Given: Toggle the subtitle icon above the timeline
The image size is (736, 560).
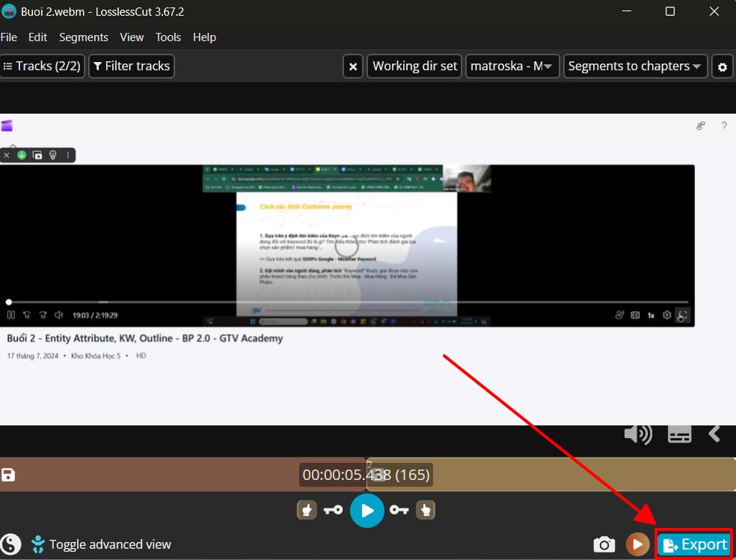Looking at the screenshot, I should (679, 434).
